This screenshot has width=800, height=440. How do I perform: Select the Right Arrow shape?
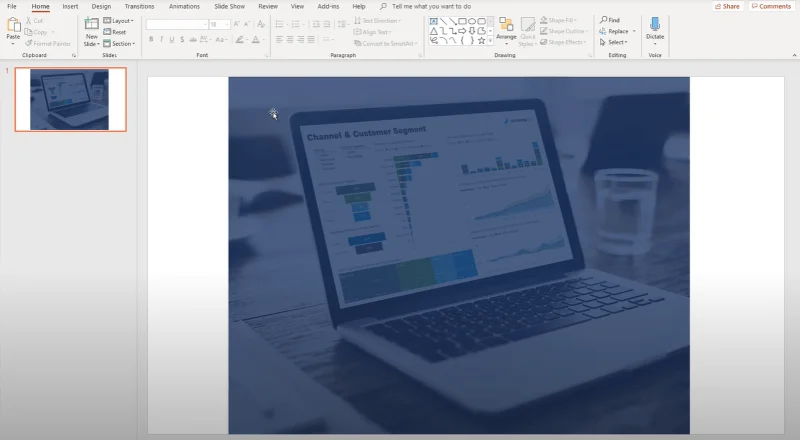(x=462, y=31)
